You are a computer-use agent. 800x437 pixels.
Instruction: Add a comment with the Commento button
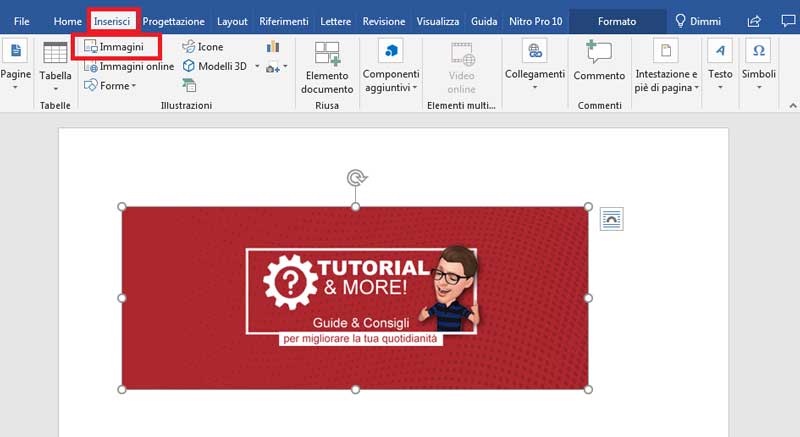pyautogui.click(x=599, y=61)
